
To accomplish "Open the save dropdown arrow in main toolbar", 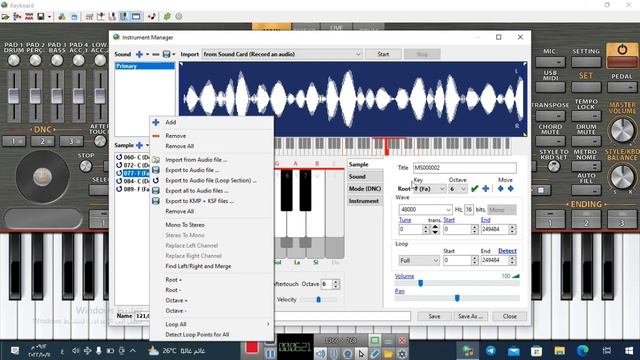I will [x=49, y=17].
